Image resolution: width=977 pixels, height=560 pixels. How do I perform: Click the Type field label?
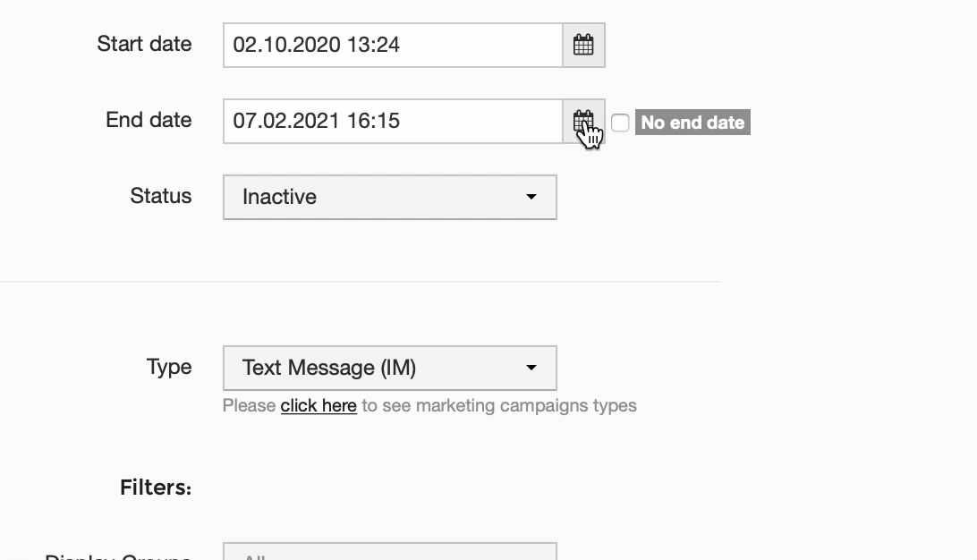point(169,367)
